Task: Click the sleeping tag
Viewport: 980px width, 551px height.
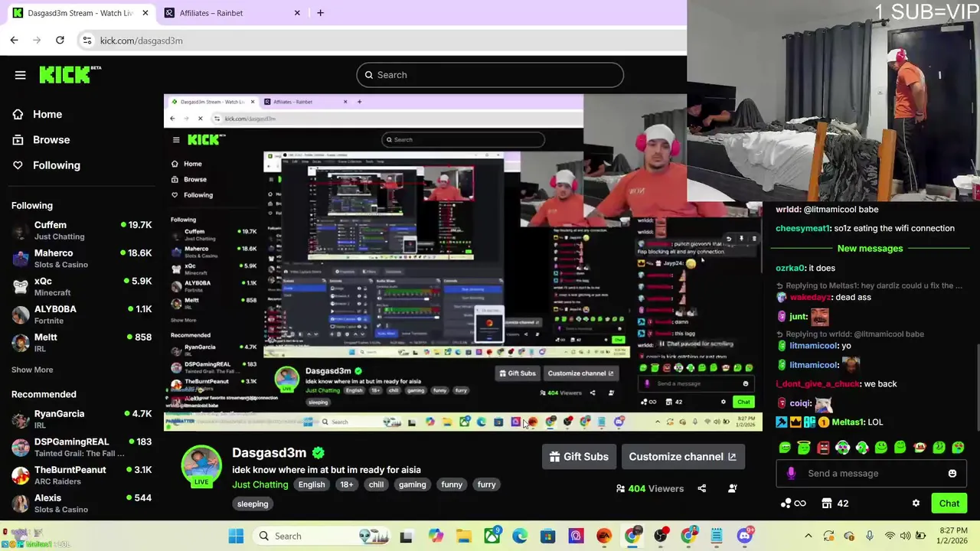Action: [253, 504]
